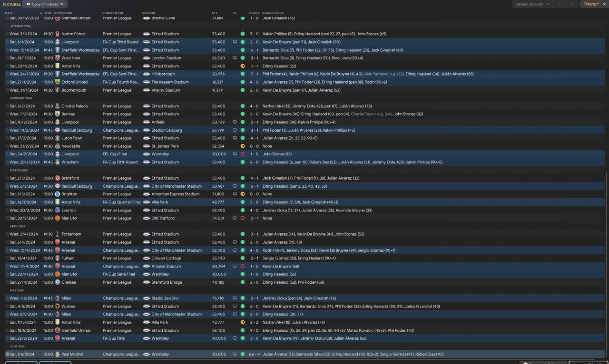This screenshot has height=364, width=609.
Task: Untick the selection circle for Sat, 1/6/2024 fixture
Action: [7, 354]
